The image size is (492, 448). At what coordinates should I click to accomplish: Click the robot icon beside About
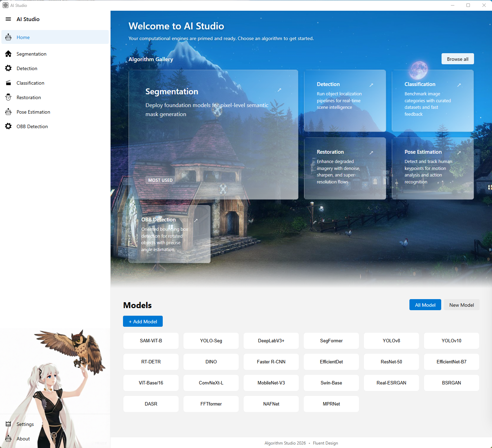coord(8,439)
